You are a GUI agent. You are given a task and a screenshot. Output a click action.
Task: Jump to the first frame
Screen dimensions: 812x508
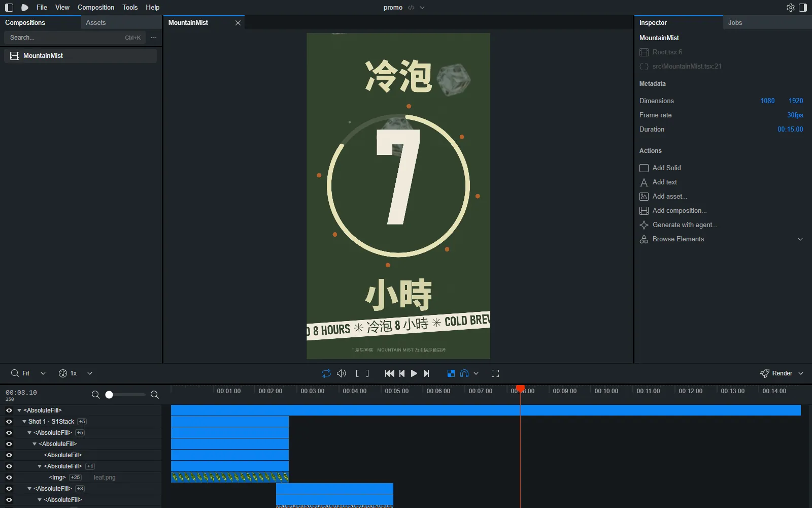(x=390, y=373)
